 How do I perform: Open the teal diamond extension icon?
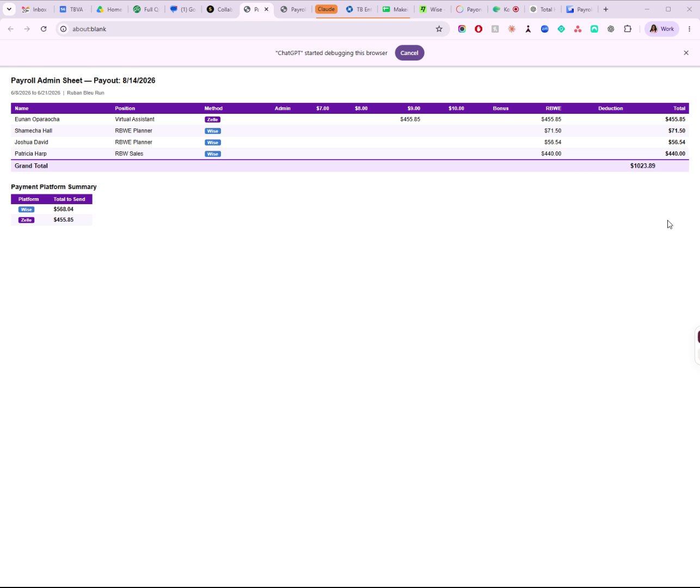pos(561,29)
